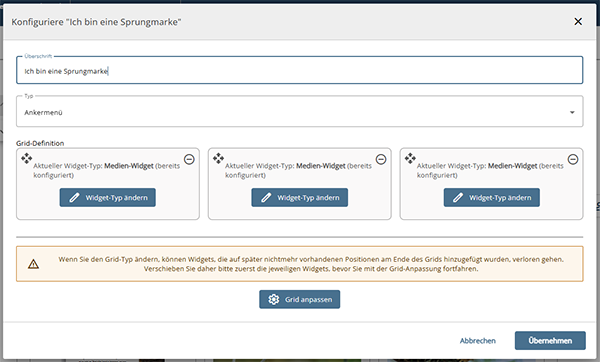Image resolution: width=600 pixels, height=362 pixels.
Task: Remove the first Medien-Widget with its minus icon
Action: click(189, 159)
